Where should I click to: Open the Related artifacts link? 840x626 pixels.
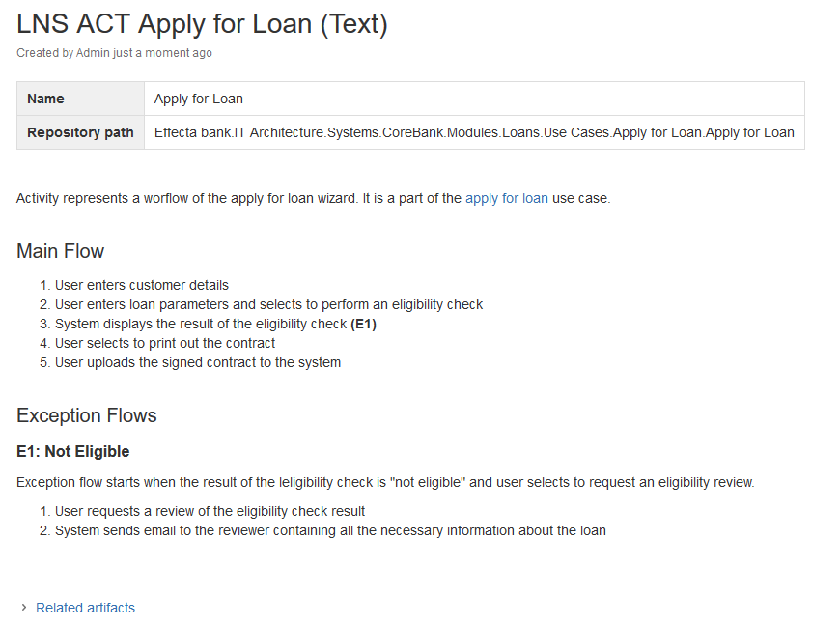coord(85,608)
